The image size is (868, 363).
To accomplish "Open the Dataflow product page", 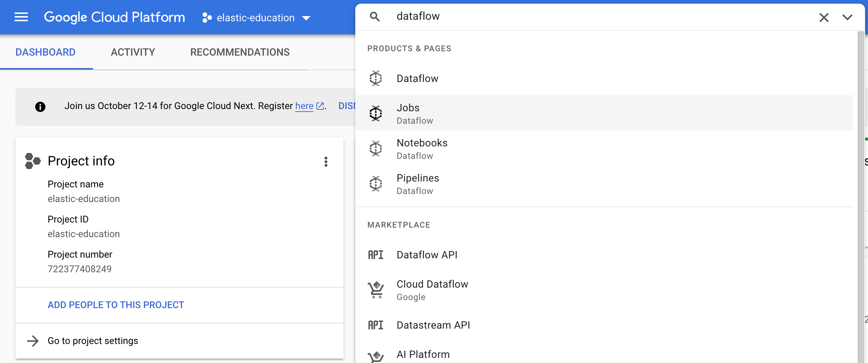I will pyautogui.click(x=417, y=78).
